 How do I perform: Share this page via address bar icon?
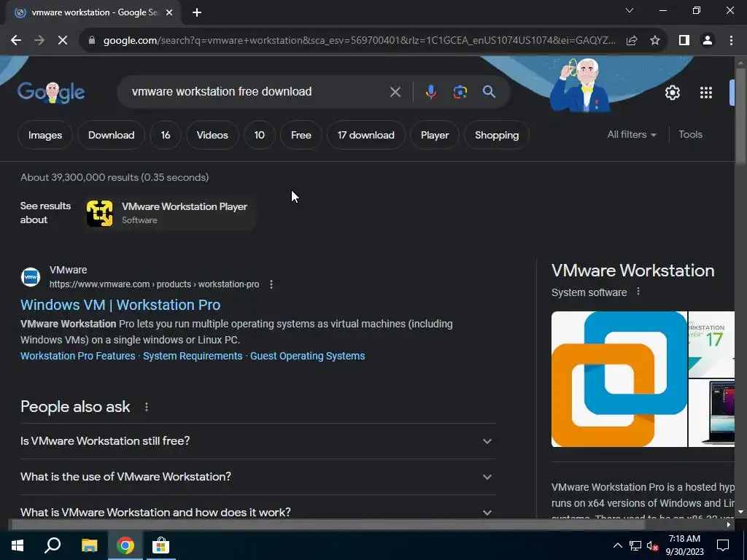632,41
